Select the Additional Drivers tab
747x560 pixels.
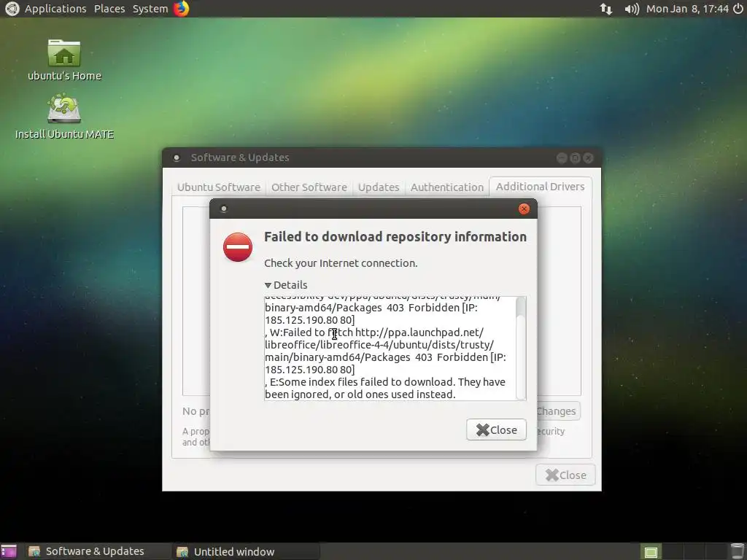pyautogui.click(x=541, y=186)
